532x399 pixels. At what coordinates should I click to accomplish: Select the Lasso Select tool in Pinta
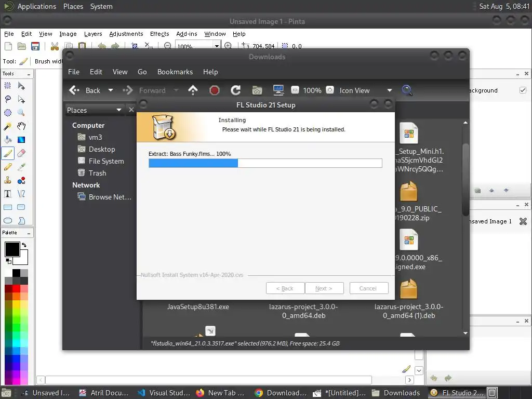7,99
